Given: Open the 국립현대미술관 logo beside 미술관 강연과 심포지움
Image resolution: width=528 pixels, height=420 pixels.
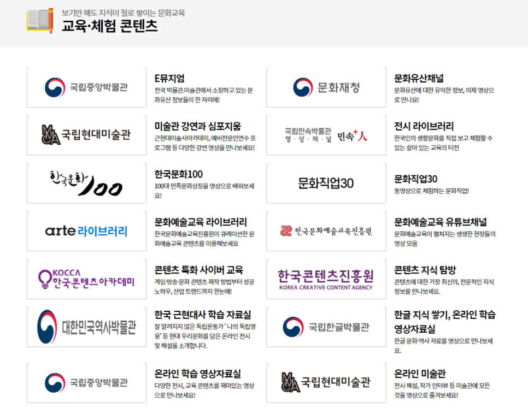Looking at the screenshot, I should 86,135.
